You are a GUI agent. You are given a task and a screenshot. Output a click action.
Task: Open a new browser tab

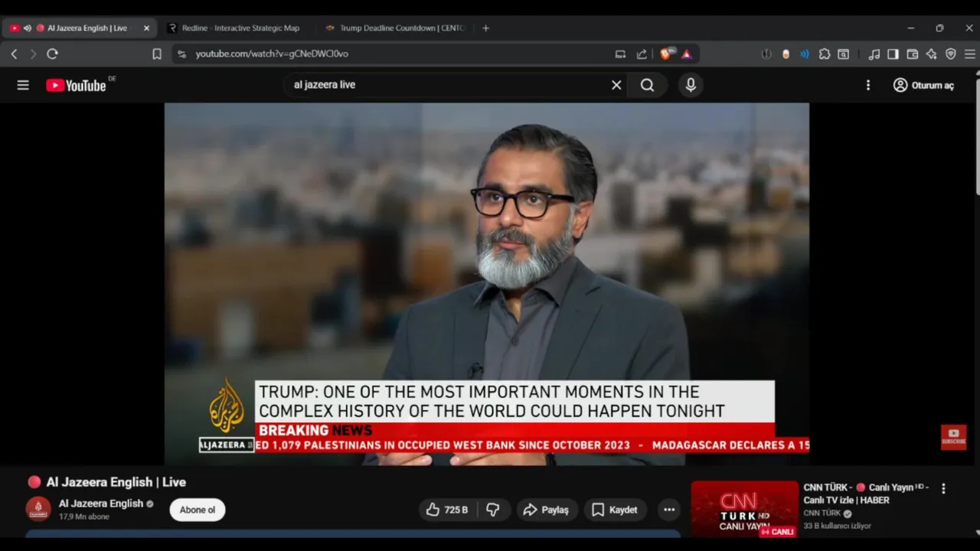tap(485, 28)
